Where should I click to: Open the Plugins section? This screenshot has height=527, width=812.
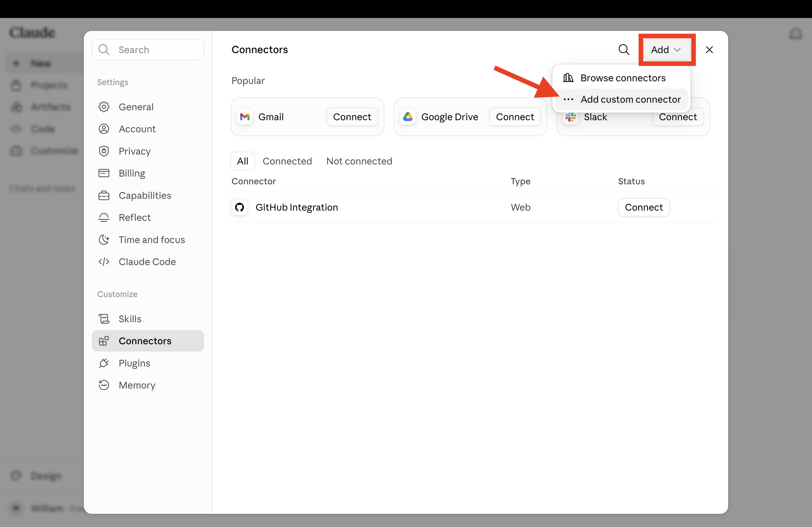[x=148, y=363]
